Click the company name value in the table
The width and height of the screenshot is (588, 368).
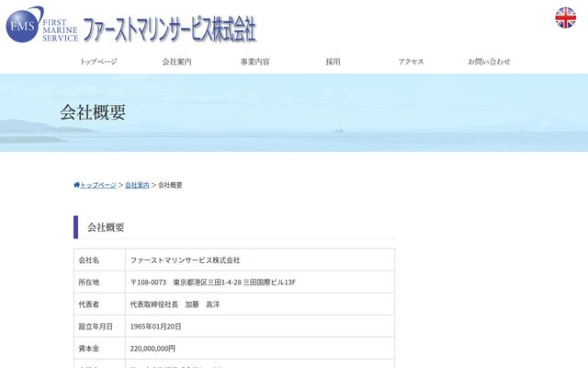(x=260, y=259)
